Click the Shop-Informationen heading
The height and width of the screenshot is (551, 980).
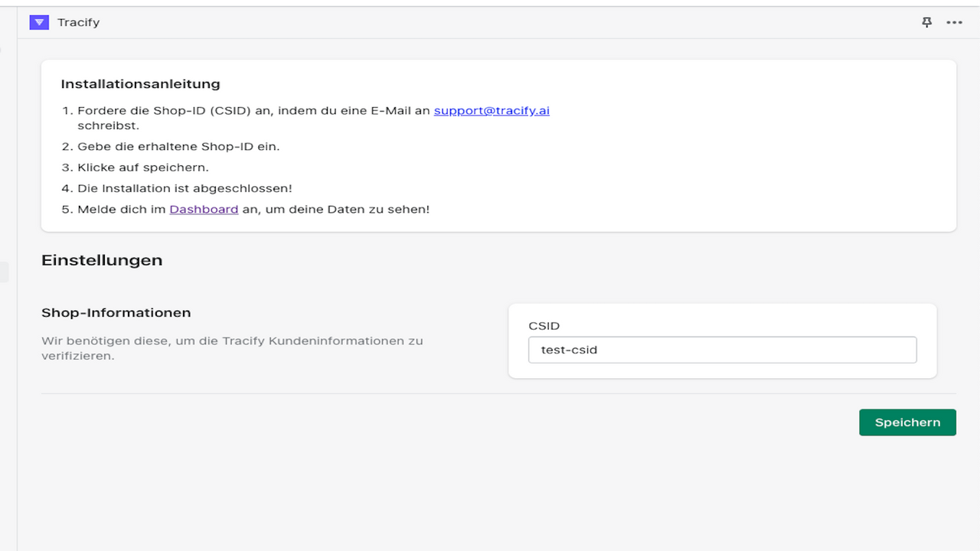click(x=116, y=313)
